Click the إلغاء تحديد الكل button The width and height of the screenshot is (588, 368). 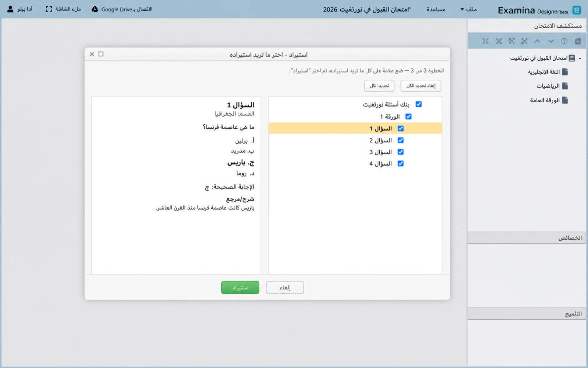[x=421, y=86]
